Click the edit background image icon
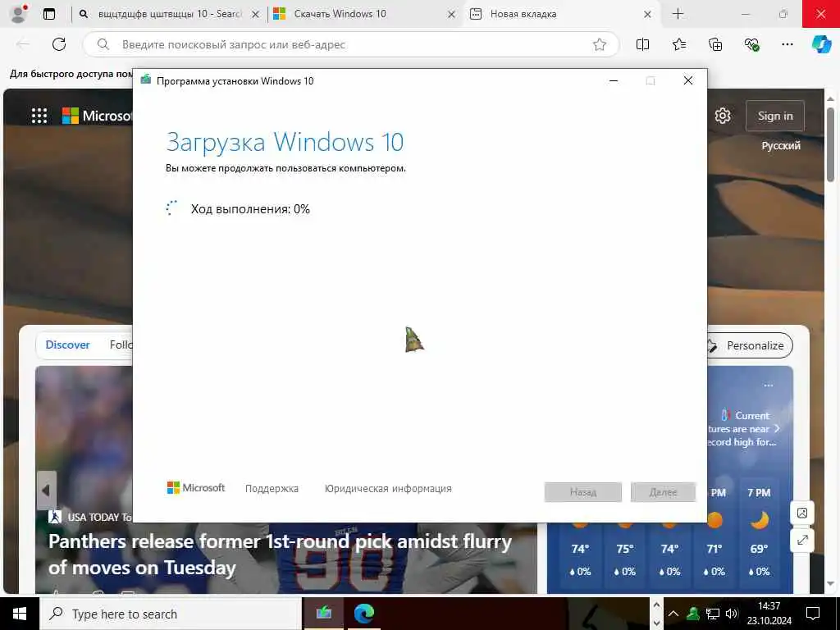This screenshot has width=840, height=630. [802, 513]
